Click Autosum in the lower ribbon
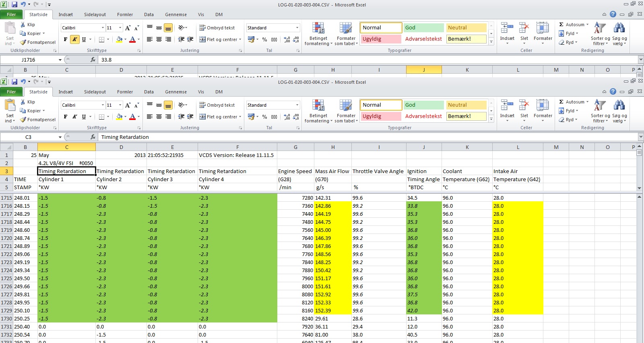The image size is (644, 343). [x=574, y=102]
